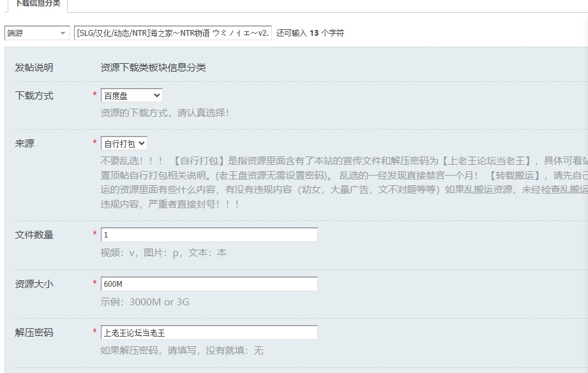Select the 不要乱选 warning paragraph start
This screenshot has width=588, height=373.
tap(132, 161)
